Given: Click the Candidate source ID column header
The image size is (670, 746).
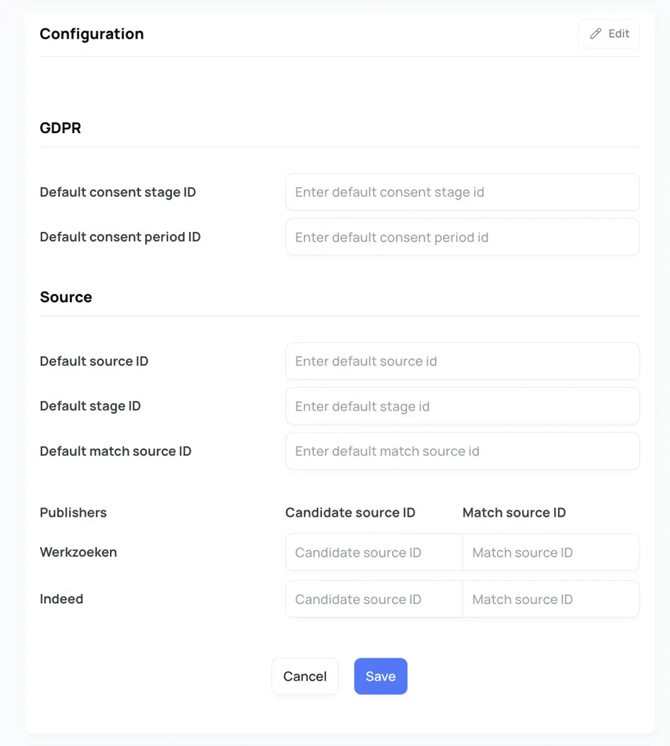Looking at the screenshot, I should (x=350, y=512).
